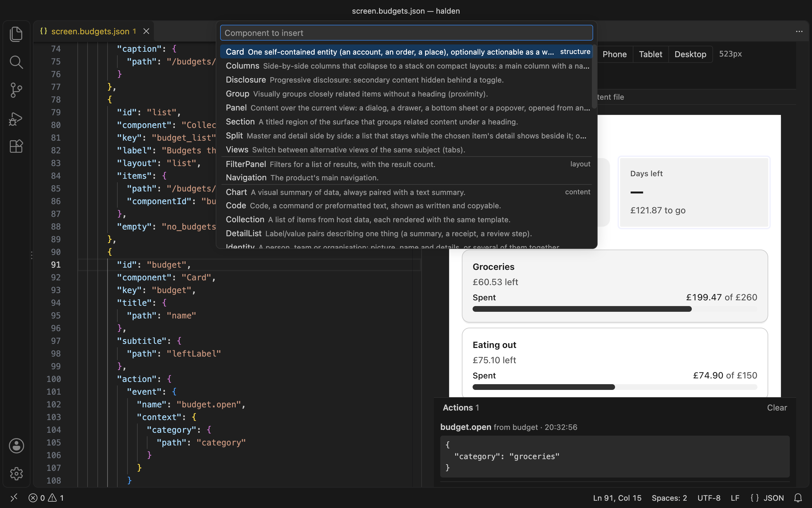This screenshot has height=508, width=812.
Task: Click the Eating out spent progress bar
Action: point(615,387)
